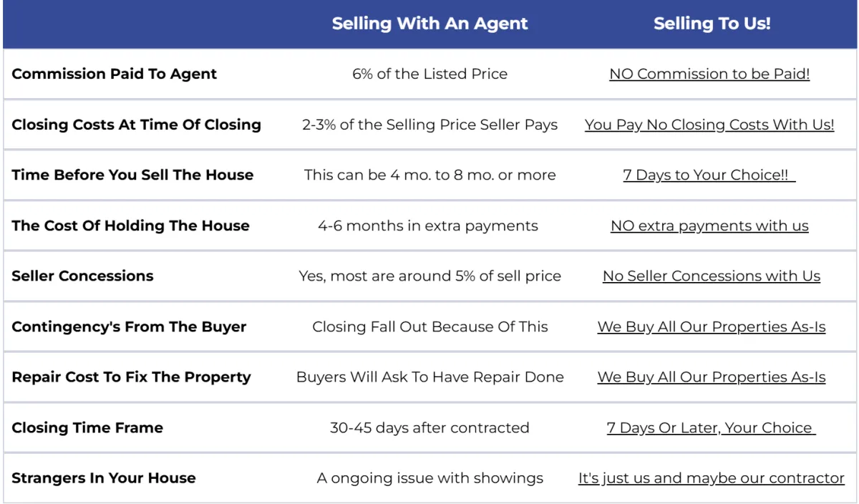859x504 pixels.
Task: Click the "6% of the Listed Price" cell
Action: 429,74
